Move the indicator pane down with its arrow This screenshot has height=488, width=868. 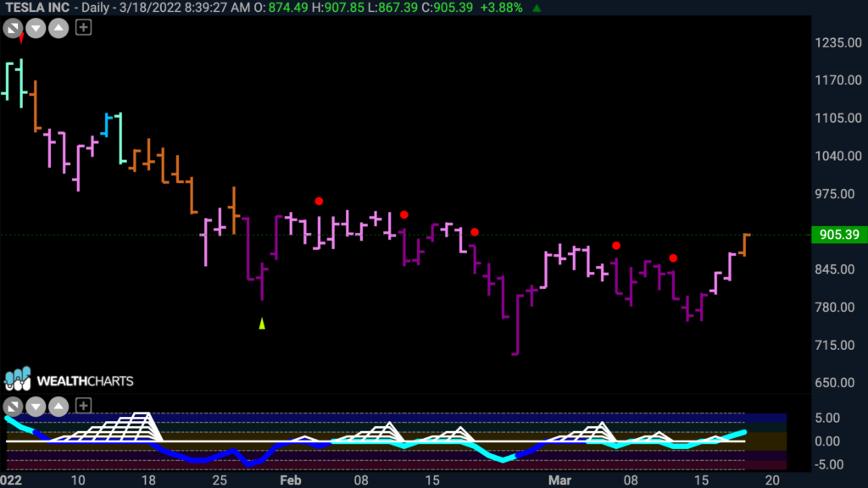click(36, 406)
